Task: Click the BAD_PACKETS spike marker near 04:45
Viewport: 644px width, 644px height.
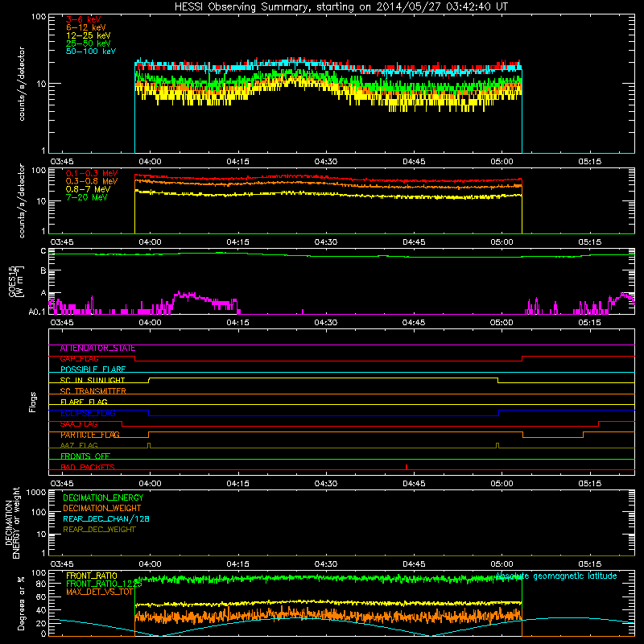Action: tap(407, 467)
